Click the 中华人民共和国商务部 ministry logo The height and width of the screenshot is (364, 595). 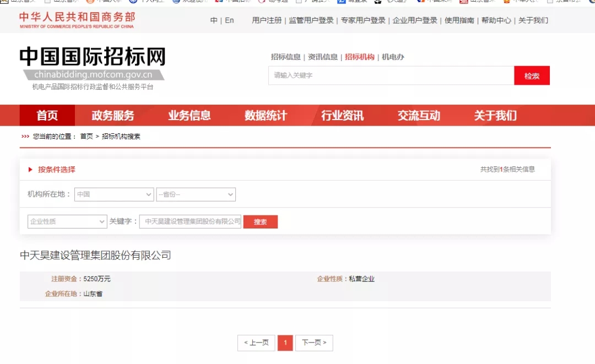click(x=77, y=20)
